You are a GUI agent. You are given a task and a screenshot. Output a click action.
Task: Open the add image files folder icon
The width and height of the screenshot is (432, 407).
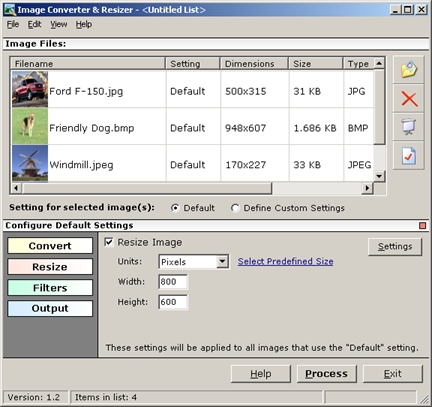(x=409, y=70)
